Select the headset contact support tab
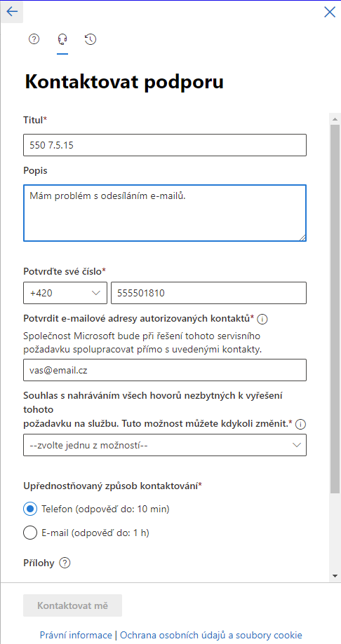341x644 pixels. tap(62, 39)
